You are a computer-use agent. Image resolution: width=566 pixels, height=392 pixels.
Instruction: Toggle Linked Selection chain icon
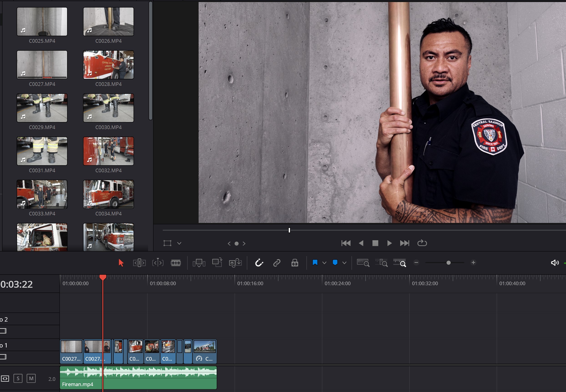[277, 263]
